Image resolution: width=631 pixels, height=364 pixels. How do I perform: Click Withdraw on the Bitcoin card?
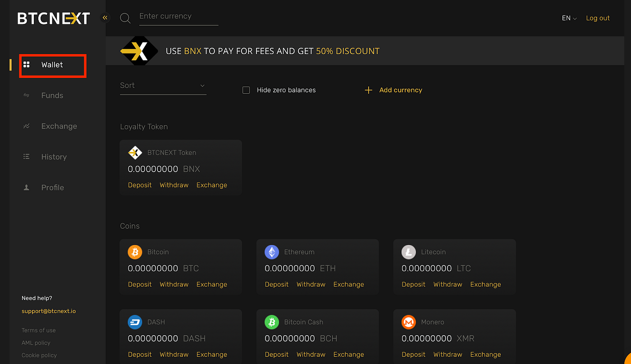tap(174, 284)
